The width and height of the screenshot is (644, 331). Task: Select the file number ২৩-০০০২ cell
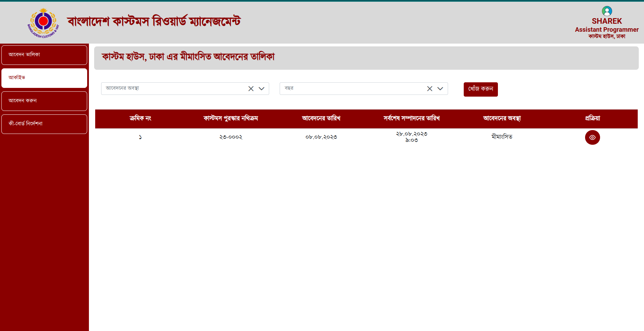point(230,137)
